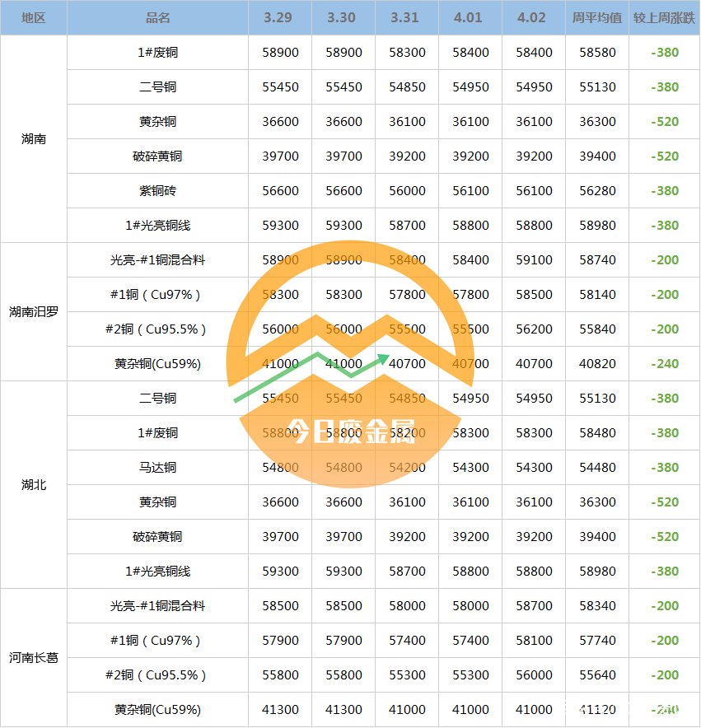
Task: Click the weekly average value 40820
Action: [597, 363]
